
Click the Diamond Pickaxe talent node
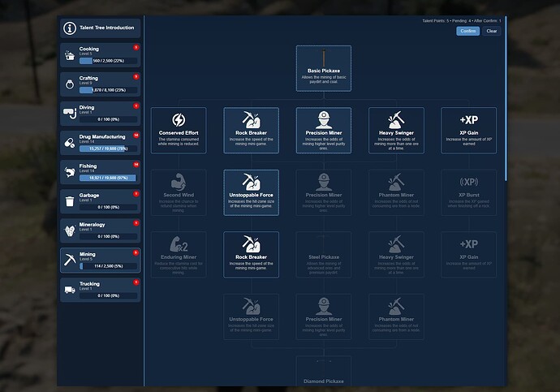[x=324, y=371]
